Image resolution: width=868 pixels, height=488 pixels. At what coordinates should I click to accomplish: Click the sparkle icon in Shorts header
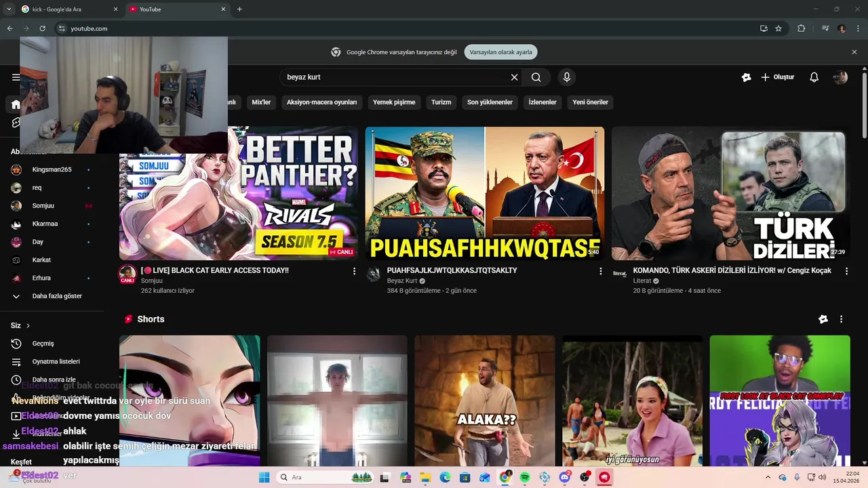(823, 319)
